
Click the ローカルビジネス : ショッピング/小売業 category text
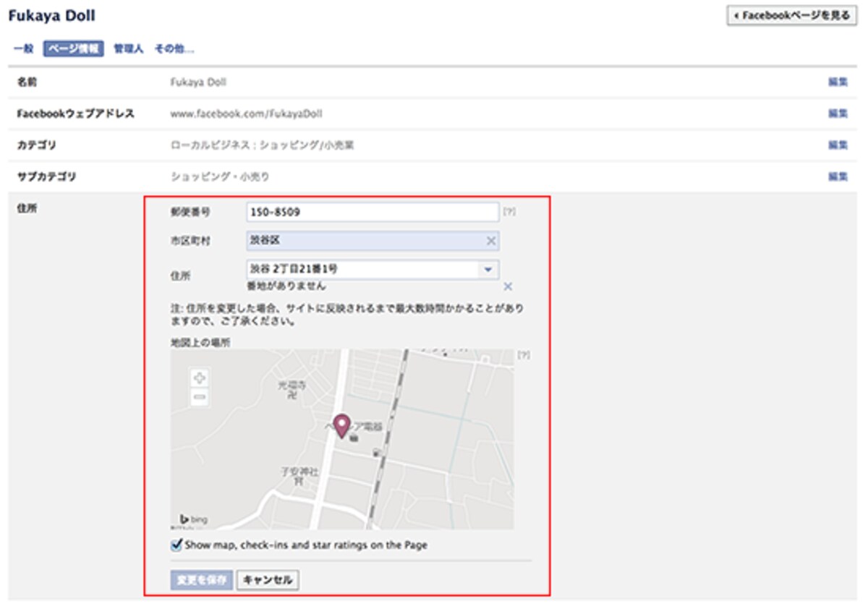[x=263, y=145]
